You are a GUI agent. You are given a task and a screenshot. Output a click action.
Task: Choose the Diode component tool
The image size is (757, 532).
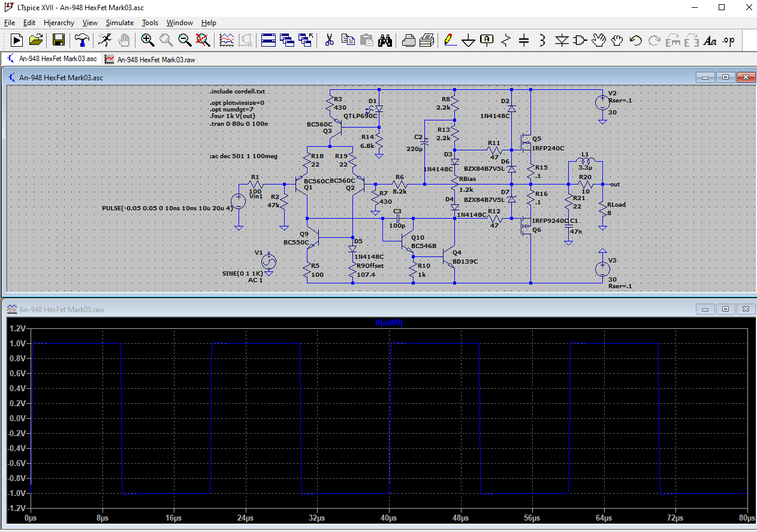pos(562,40)
